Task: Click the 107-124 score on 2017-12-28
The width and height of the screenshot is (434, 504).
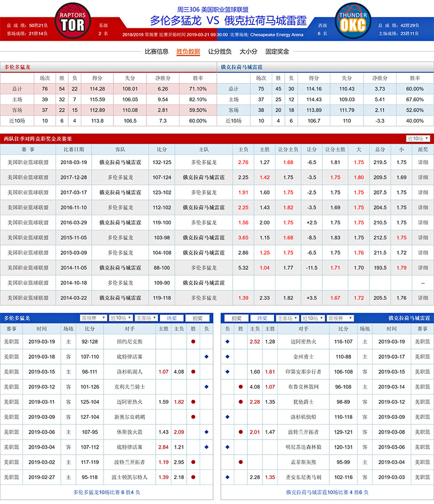Action: click(x=162, y=177)
